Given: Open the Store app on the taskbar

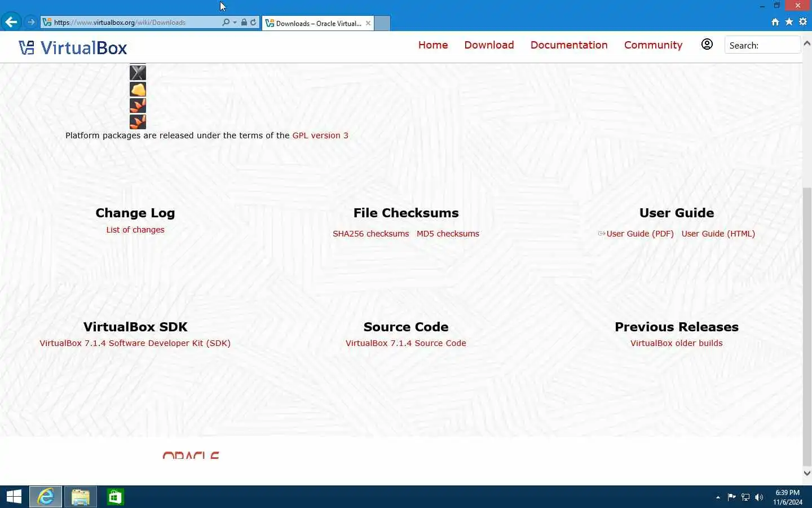Looking at the screenshot, I should point(115,497).
